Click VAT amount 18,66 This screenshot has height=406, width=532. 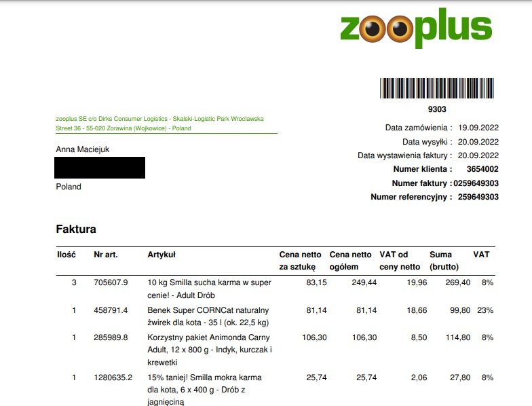[x=417, y=310]
